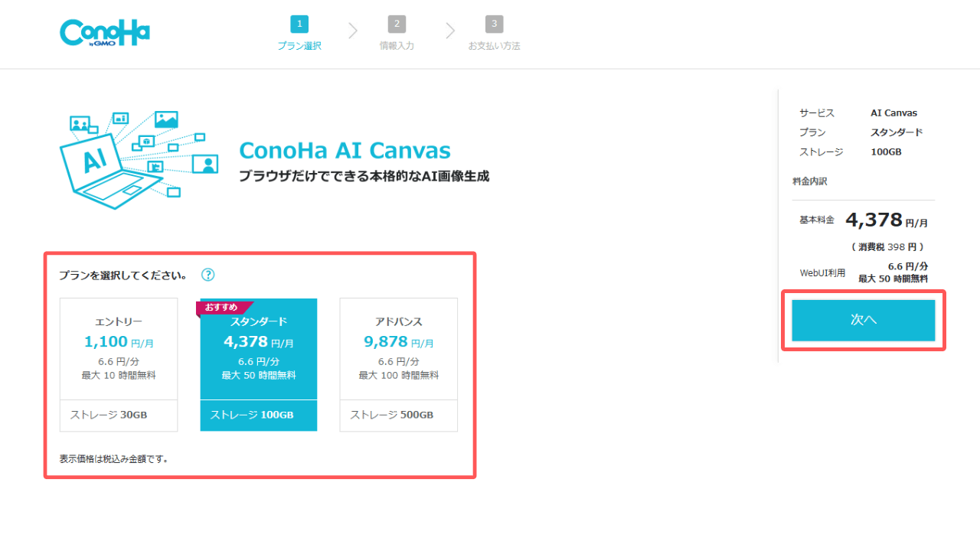Go to step 2 情報入力
Screen dimensions: 980x551
point(397,34)
